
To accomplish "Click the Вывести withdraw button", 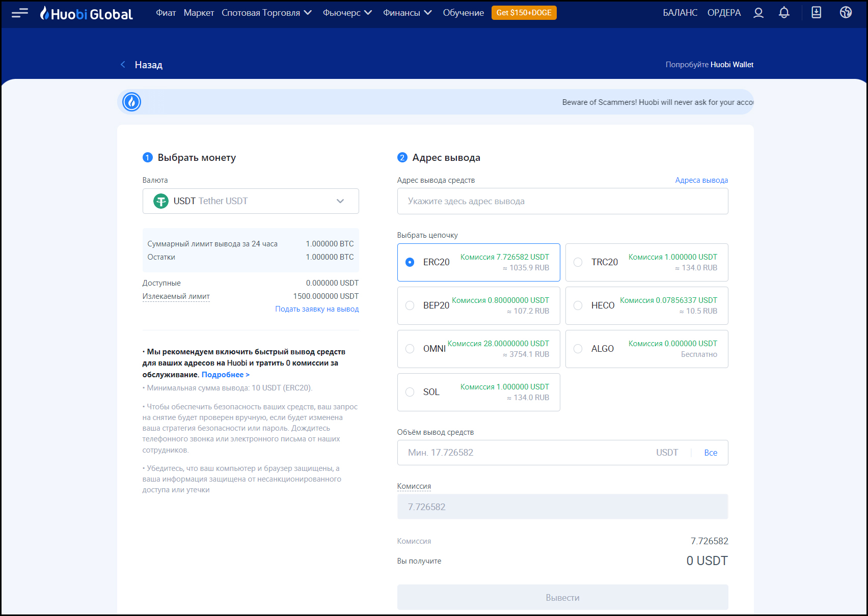I will [562, 597].
